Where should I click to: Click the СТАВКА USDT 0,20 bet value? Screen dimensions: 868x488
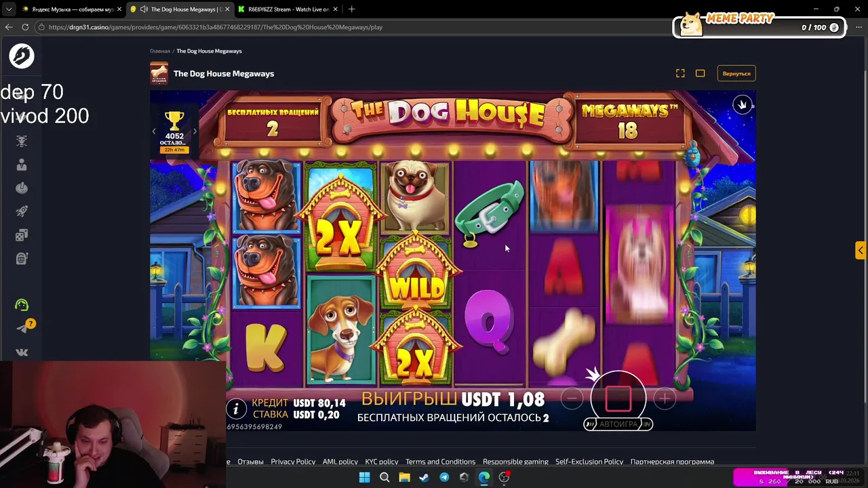pos(296,415)
